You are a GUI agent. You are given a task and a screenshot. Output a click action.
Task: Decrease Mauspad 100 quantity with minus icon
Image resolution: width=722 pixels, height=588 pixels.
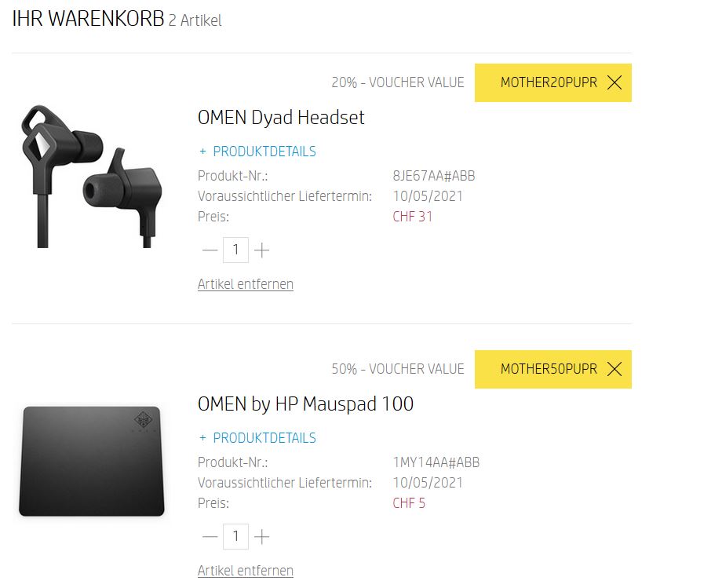210,536
